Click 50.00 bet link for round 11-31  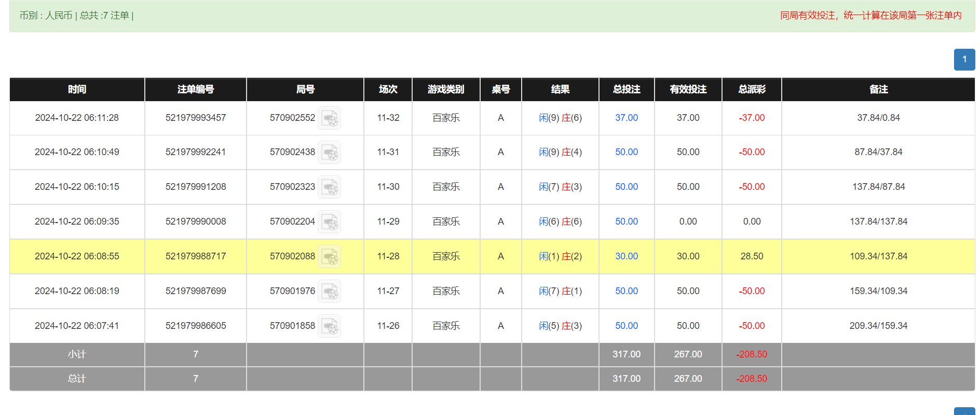tap(626, 152)
